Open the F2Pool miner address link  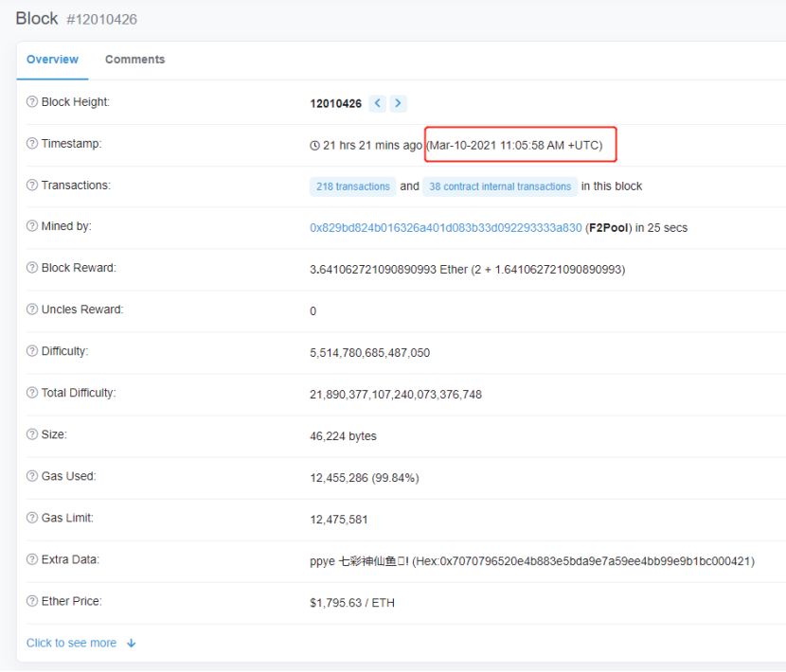[445, 228]
